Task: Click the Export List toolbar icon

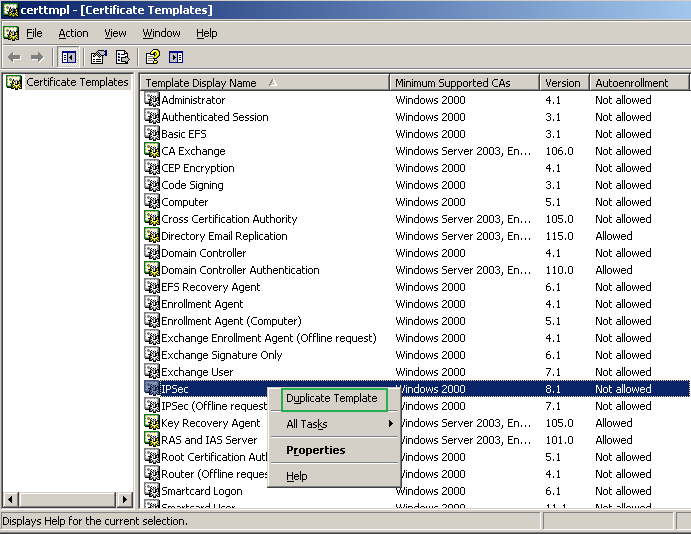Action: [122, 57]
